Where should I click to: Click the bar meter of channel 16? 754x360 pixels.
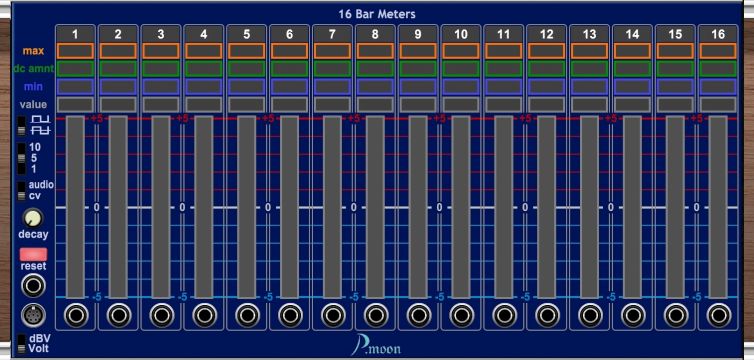coord(718,207)
